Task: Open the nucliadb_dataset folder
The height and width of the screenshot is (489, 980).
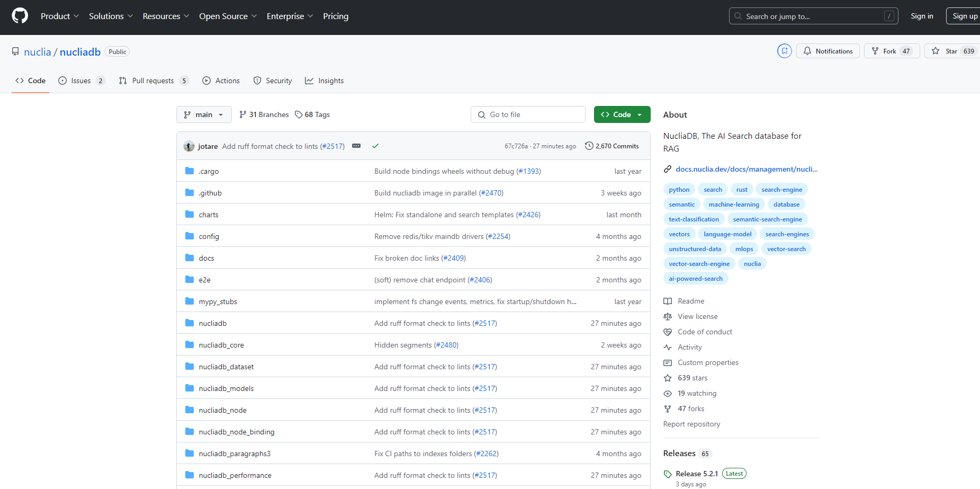Action: pos(226,367)
